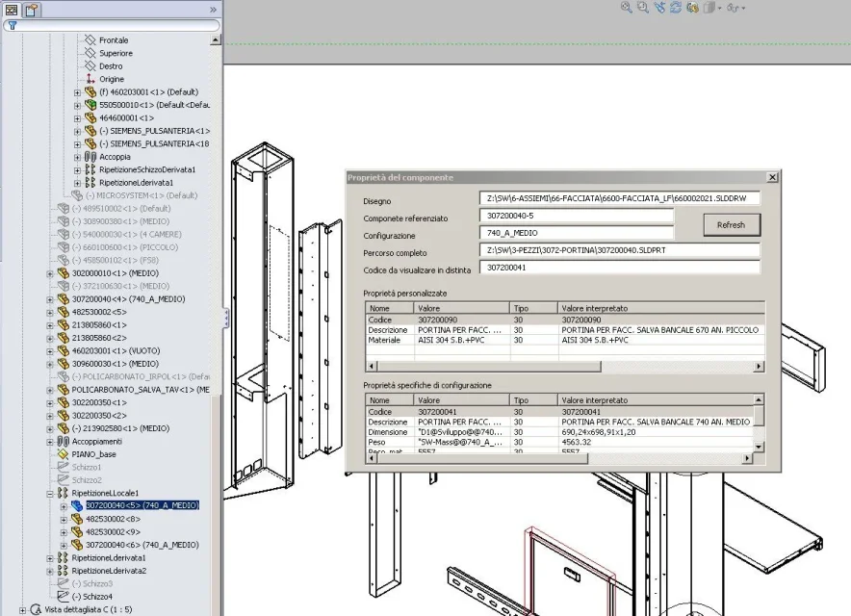
Task: Click the Rebuild/rotate view icon in top toolbar
Action: pos(676,8)
